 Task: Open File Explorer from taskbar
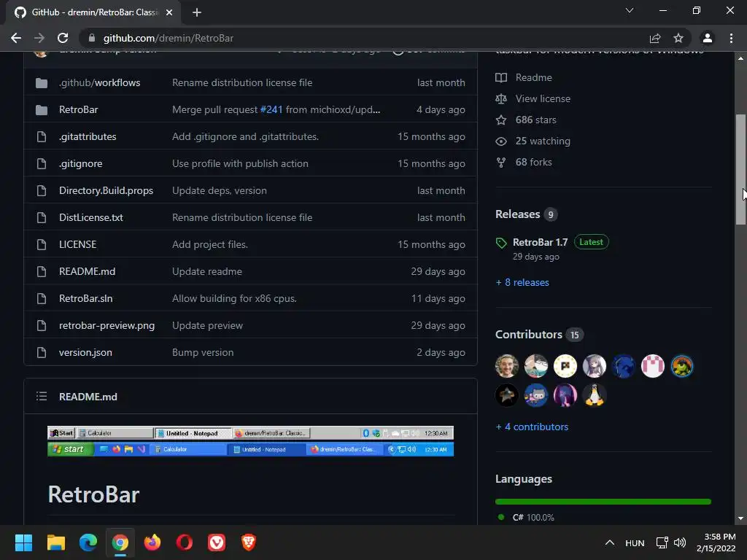click(x=55, y=542)
